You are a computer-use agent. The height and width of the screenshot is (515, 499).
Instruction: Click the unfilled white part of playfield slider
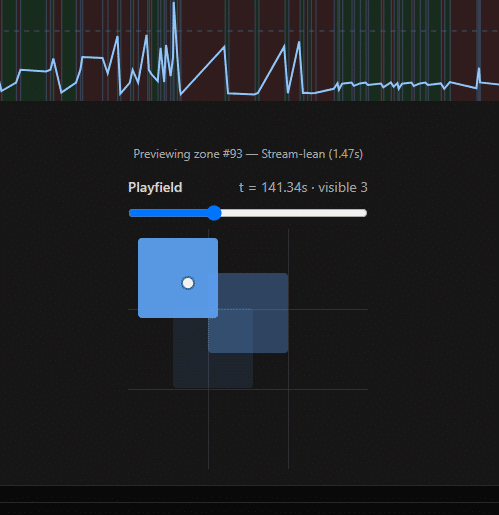[x=294, y=213]
